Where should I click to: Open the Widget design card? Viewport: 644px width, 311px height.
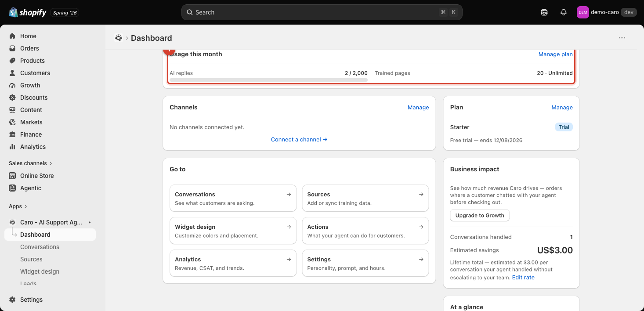coord(233,231)
